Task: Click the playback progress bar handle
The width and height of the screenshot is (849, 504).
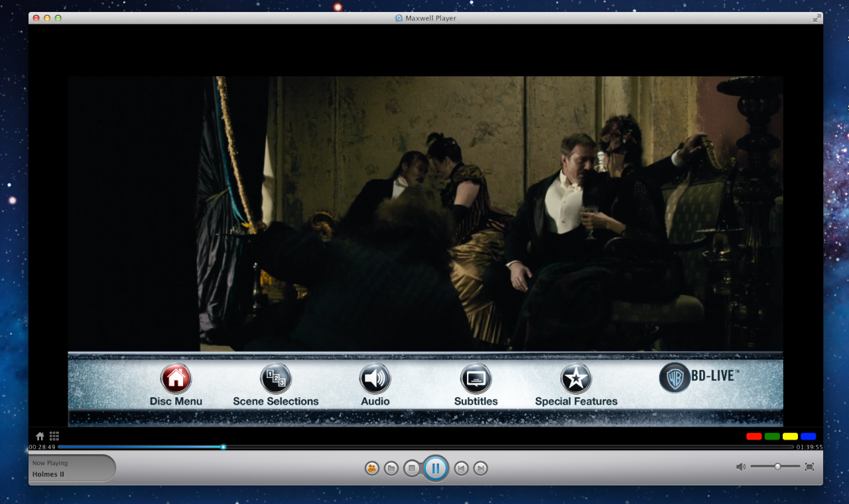Action: coord(224,447)
